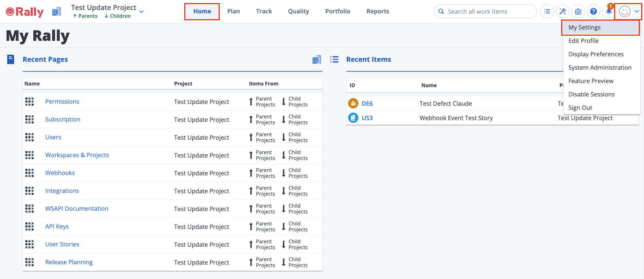Open the Reports menu

pos(378,11)
